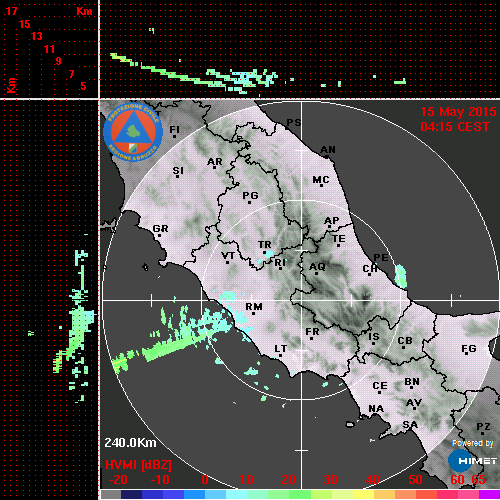Click the magenta end of color scale

click(x=489, y=494)
